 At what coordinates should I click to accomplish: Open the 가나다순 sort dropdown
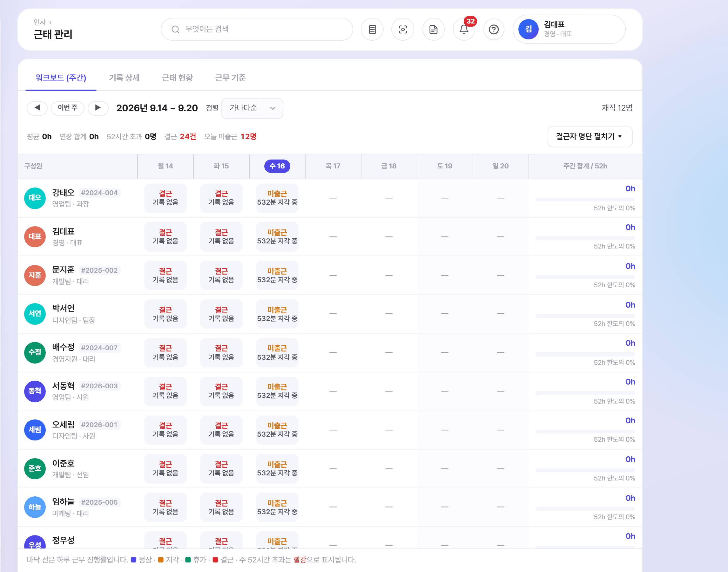(x=252, y=108)
